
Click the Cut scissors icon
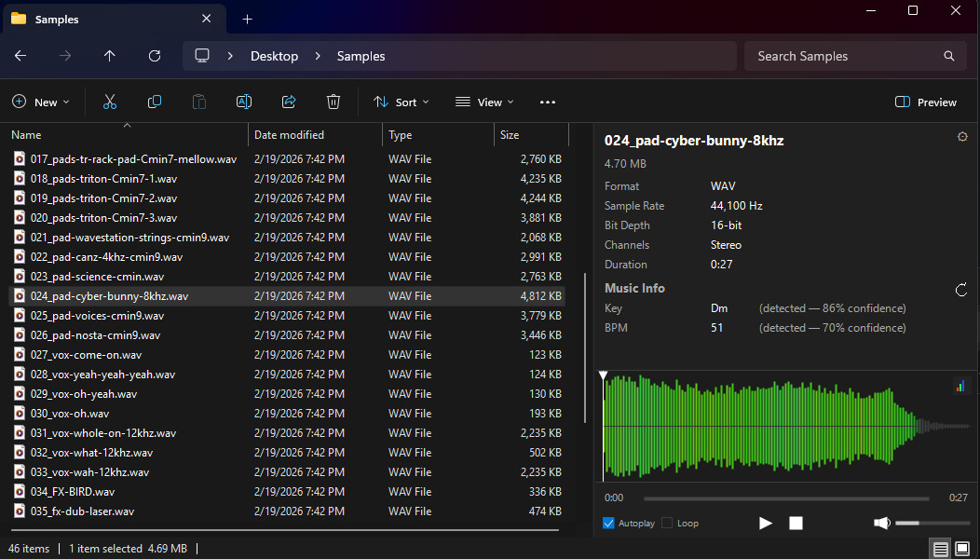(110, 102)
